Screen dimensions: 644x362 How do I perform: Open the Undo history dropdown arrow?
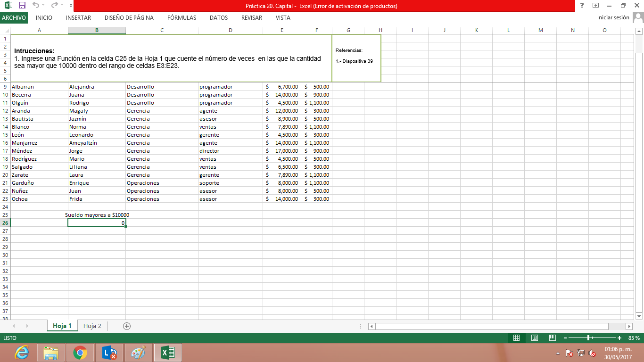coord(43,6)
